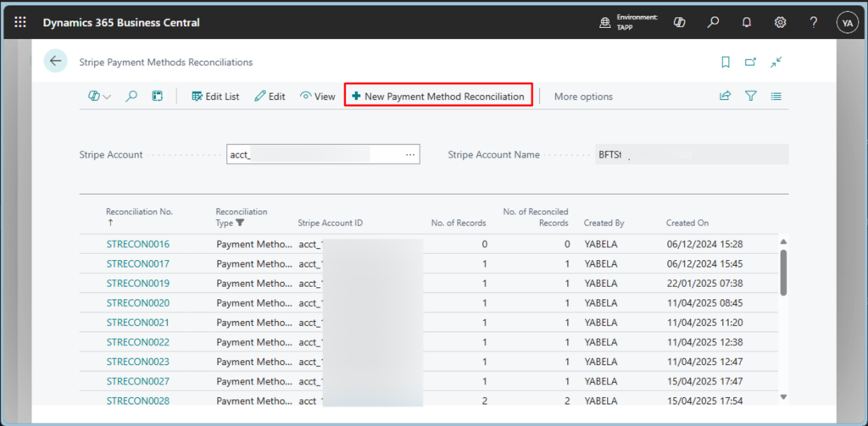Select Created On 06/12/2024 15:28

pyautogui.click(x=705, y=244)
